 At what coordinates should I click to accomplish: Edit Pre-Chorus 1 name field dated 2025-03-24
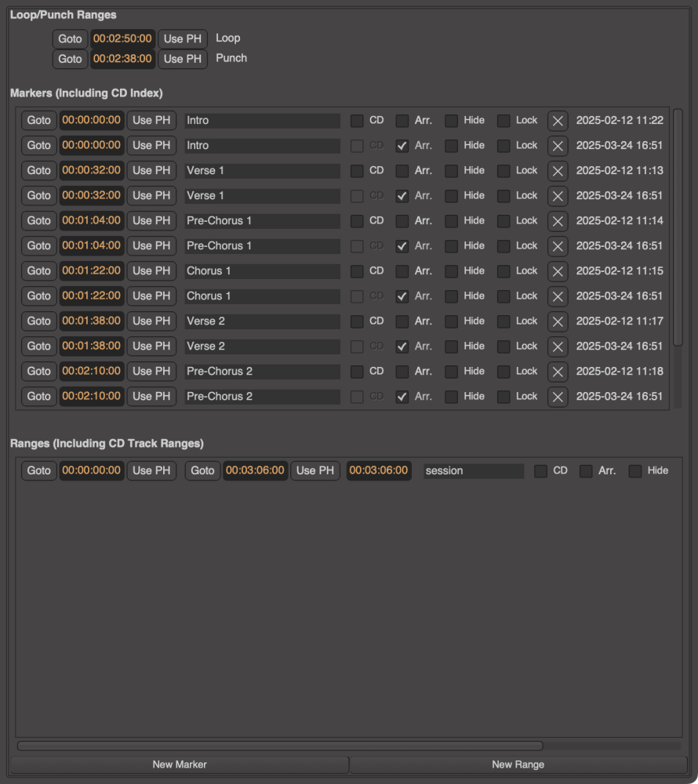click(x=263, y=246)
